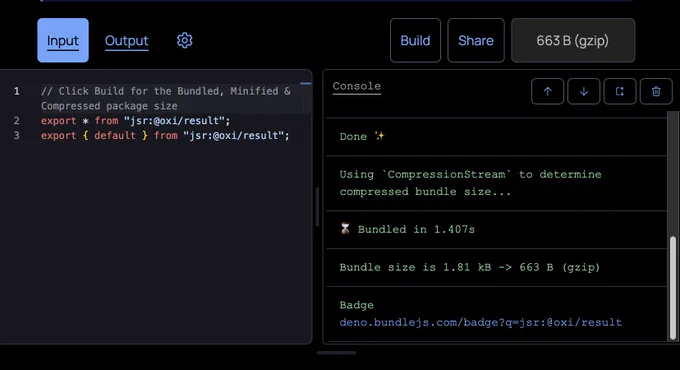680x370 pixels.
Task: Place cursor in export { default } line
Action: pyautogui.click(x=165, y=135)
